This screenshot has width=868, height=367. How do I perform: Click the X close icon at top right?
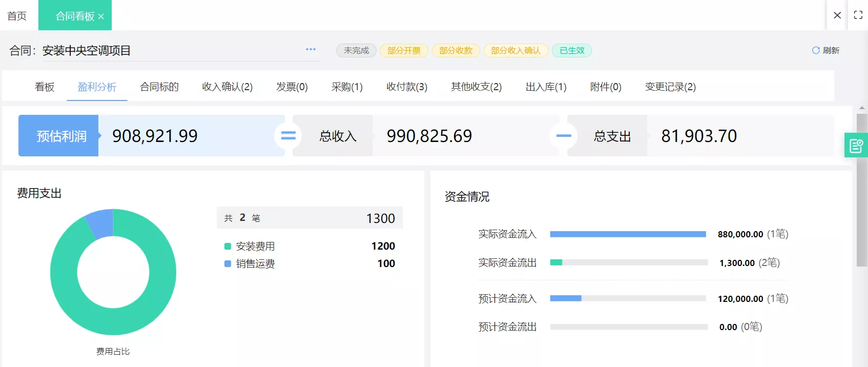837,15
